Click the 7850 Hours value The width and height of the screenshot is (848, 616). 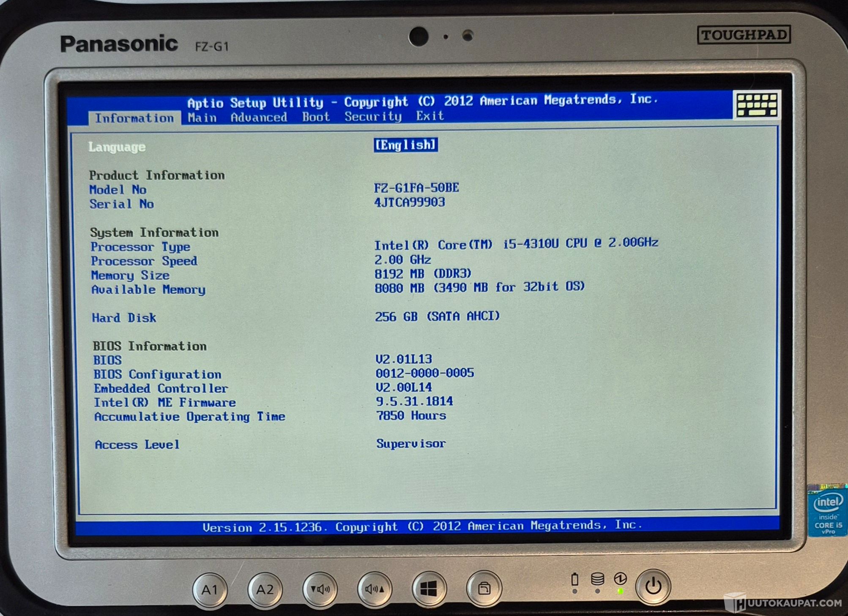(x=411, y=415)
